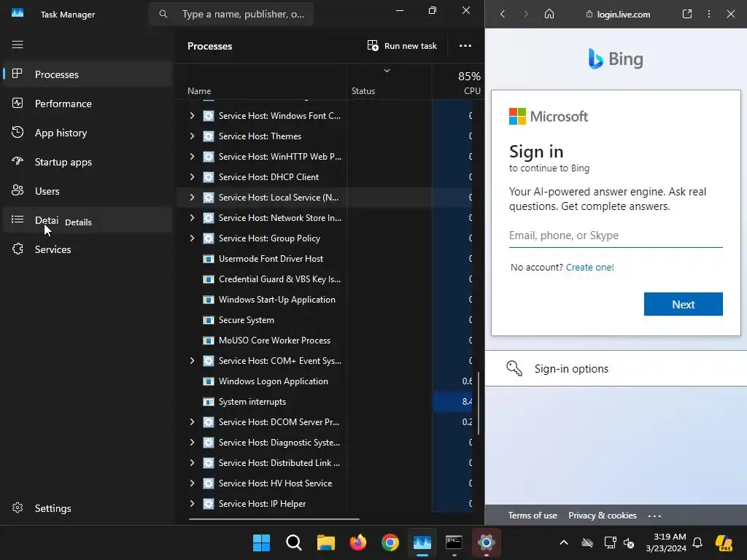747x560 pixels.
Task: Show hidden icons chevron in system tray
Action: pyautogui.click(x=564, y=542)
